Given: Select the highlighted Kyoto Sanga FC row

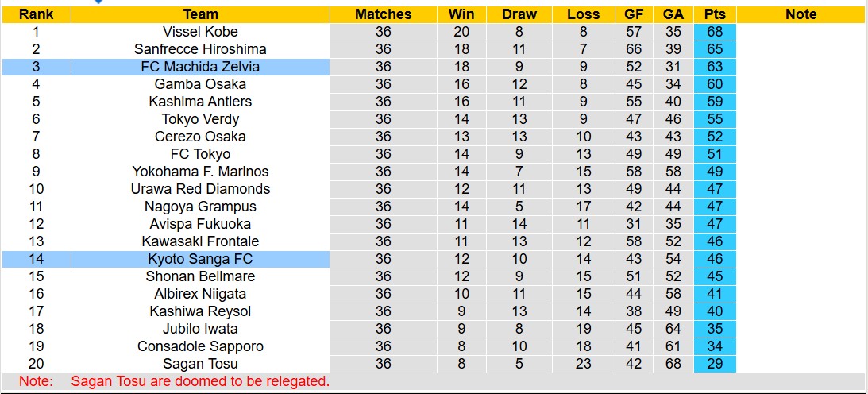Looking at the screenshot, I should pos(200,259).
